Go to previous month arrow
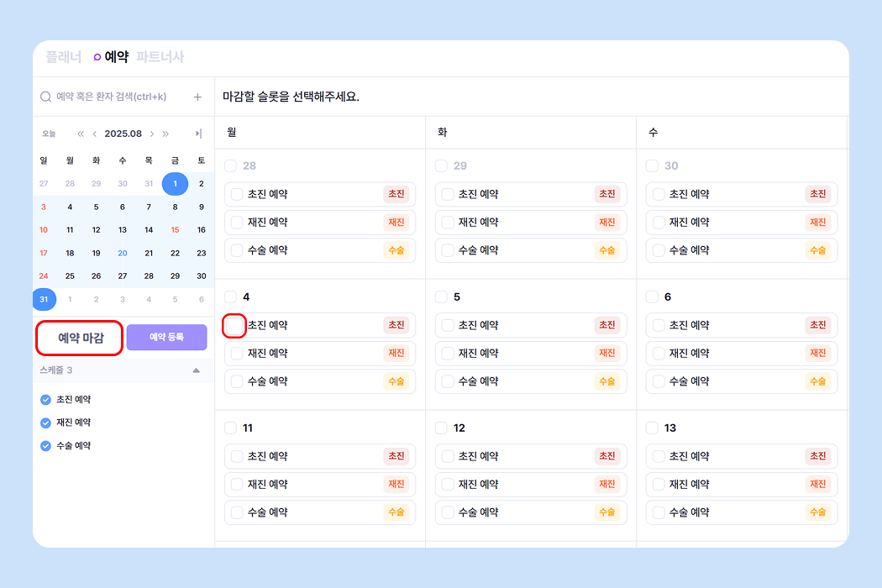The height and width of the screenshot is (588, 882). (95, 134)
